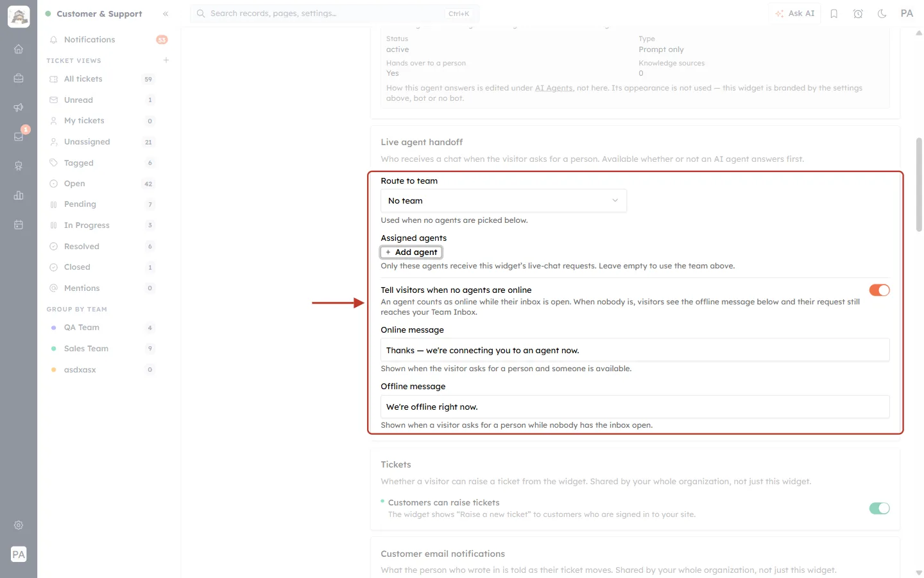Open the bar chart icon in the left rail
This screenshot has height=578, width=924.
pos(19,195)
